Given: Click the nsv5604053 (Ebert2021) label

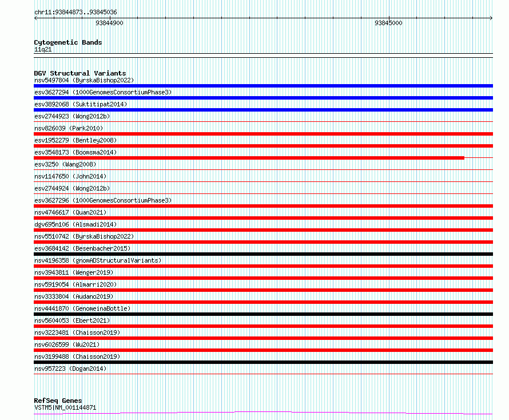Looking at the screenshot, I should click(72, 320).
